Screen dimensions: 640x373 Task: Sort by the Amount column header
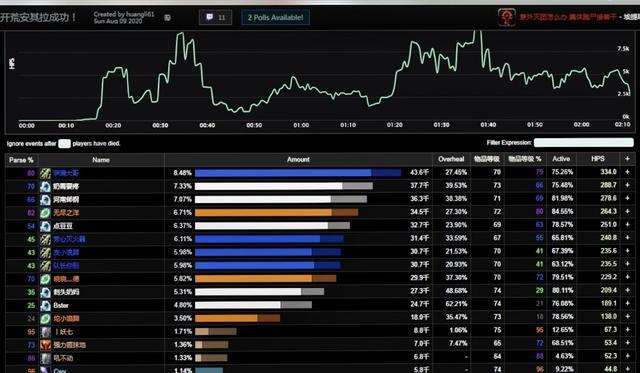(298, 160)
